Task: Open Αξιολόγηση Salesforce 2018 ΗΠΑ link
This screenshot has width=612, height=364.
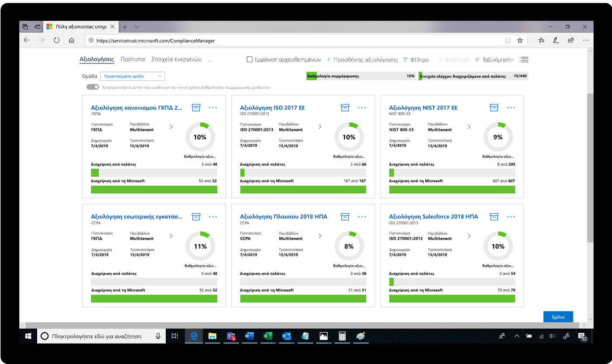Action: click(434, 217)
